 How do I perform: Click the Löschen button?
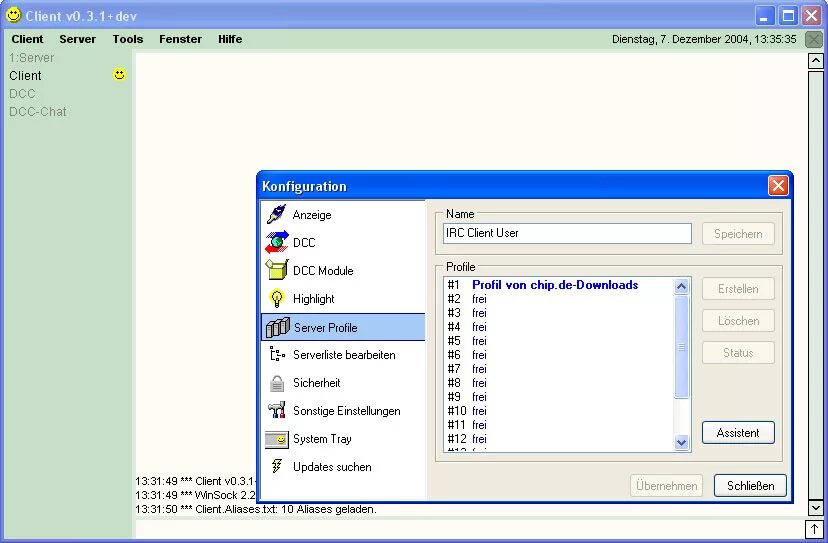point(738,321)
